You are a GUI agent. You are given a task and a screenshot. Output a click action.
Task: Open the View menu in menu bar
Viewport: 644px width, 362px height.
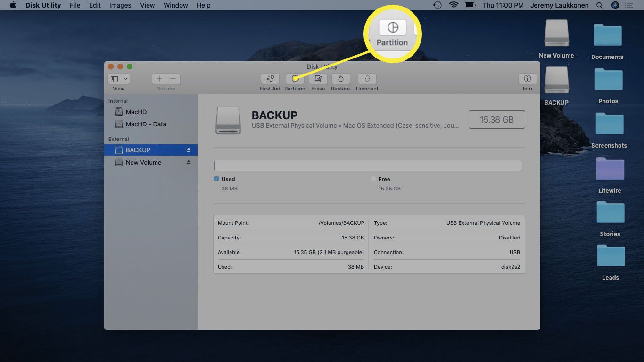[148, 5]
